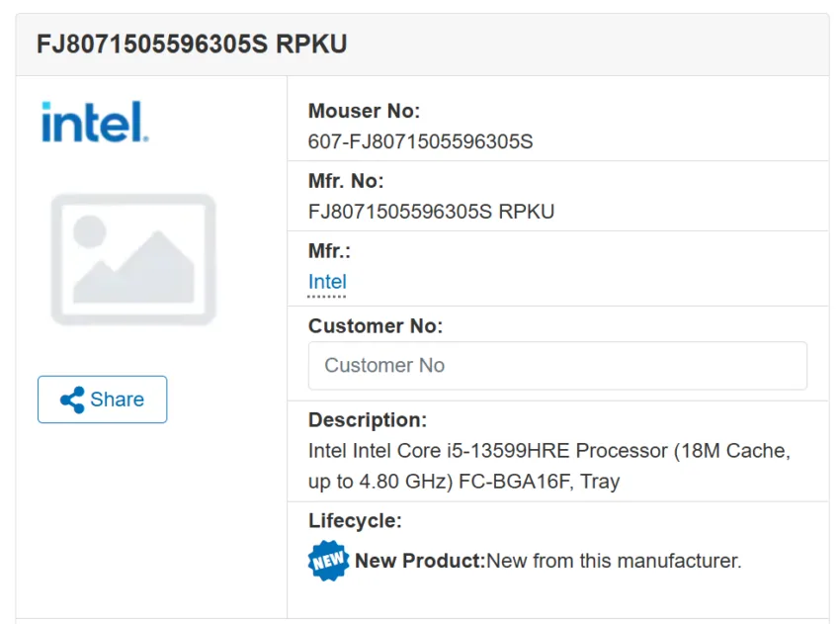Focus the Customer No input field
Image resolution: width=840 pixels, height=624 pixels.
tap(557, 366)
